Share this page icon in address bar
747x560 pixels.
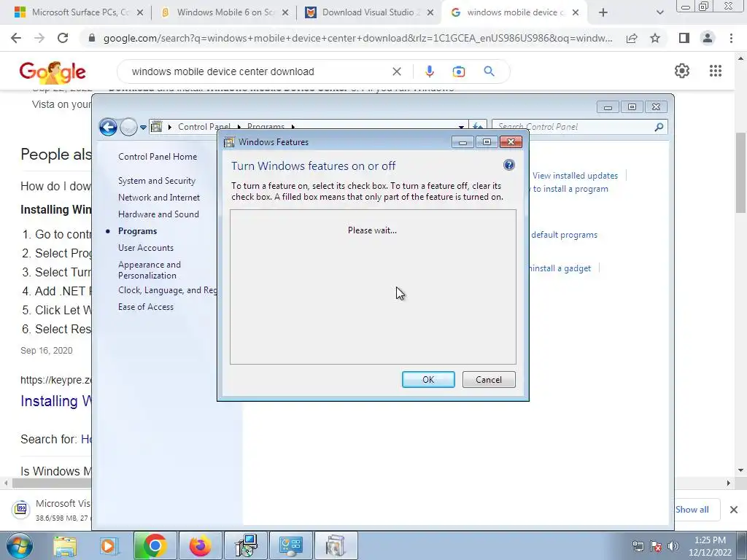632,38
